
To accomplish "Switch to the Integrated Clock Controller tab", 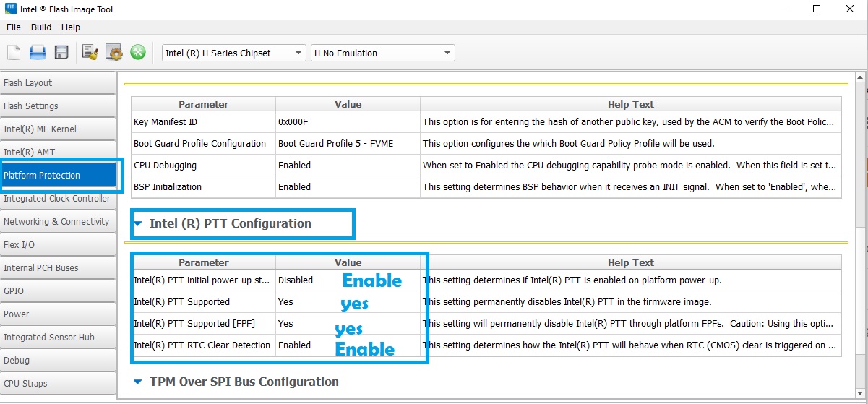I will tap(58, 198).
